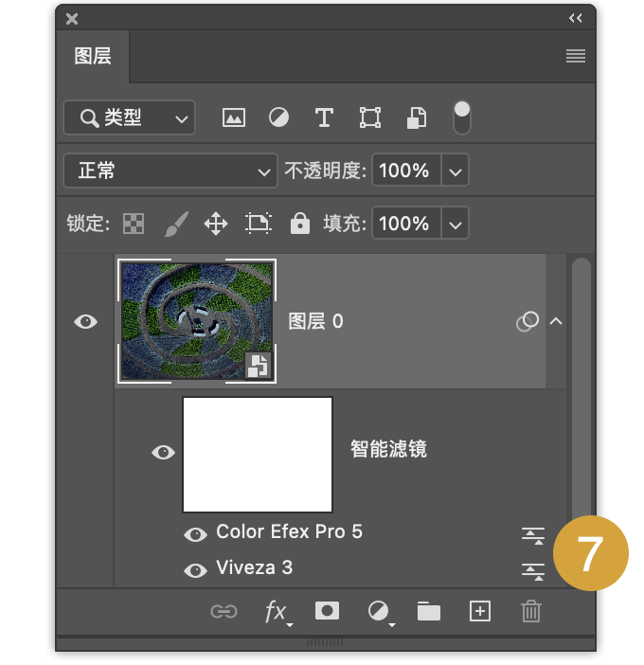Click the layers list vertical scrollbar
This screenshot has width=644, height=665.
[x=581, y=386]
